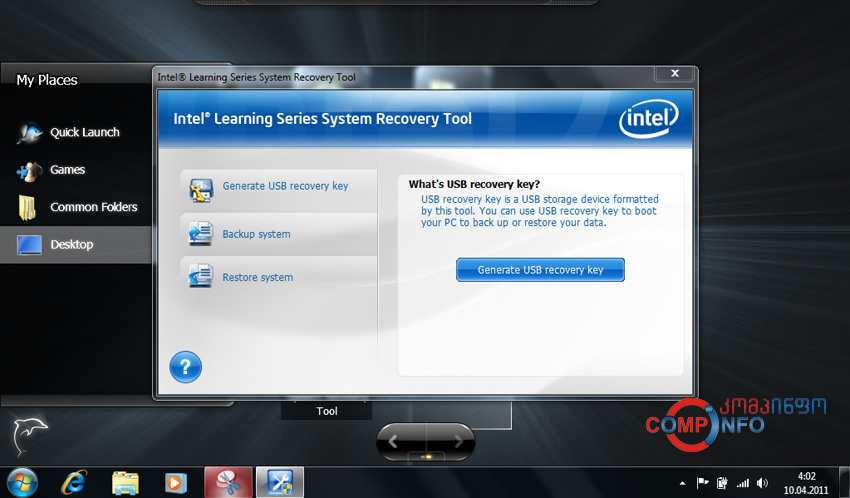The height and width of the screenshot is (498, 850).
Task: Open network signal tray icon
Action: [743, 483]
